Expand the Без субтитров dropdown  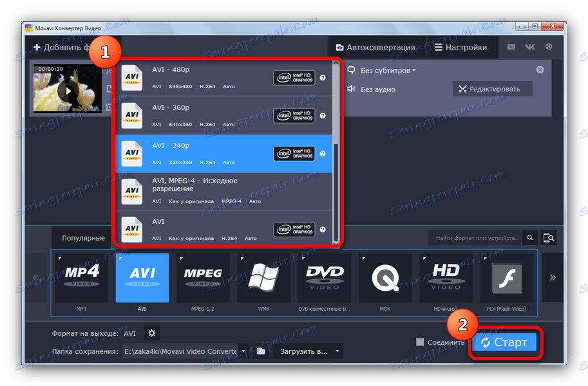[x=388, y=71]
